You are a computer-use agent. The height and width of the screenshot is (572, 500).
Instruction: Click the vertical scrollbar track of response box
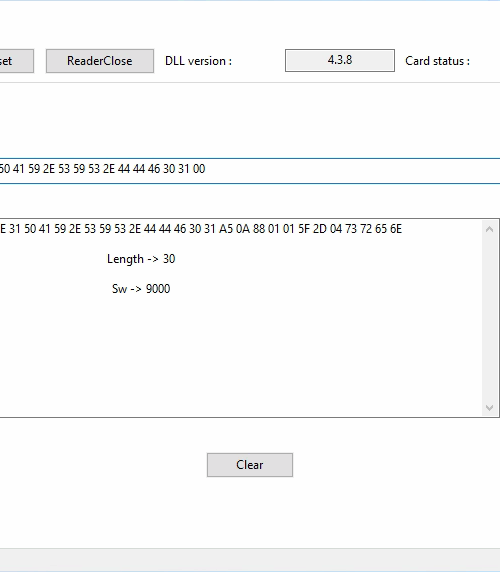pos(489,318)
